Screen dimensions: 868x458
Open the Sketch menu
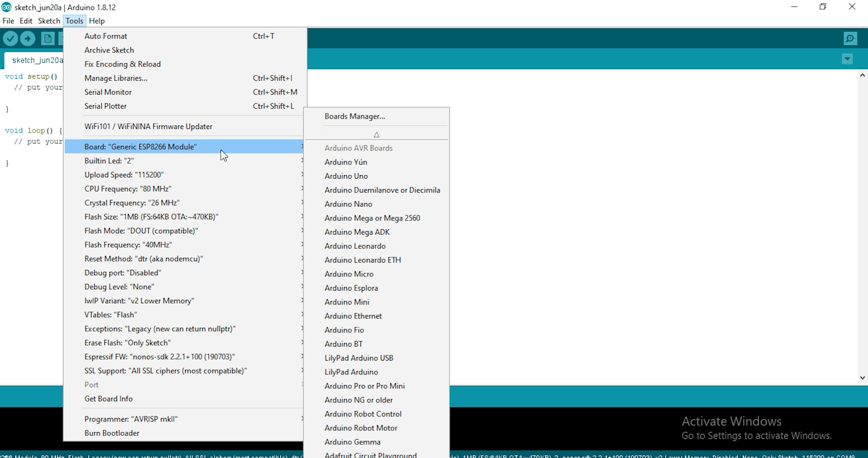click(x=49, y=21)
